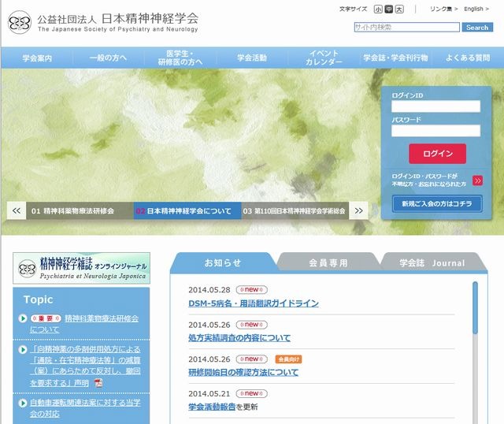Viewport: 504px width, 424px height.
Task: Click arrow bullet beside 自動車運転関連法案 topic
Action: (23, 403)
